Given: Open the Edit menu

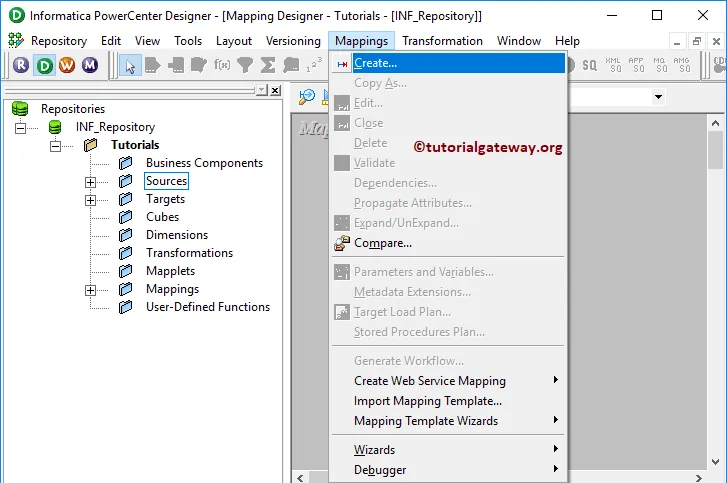Looking at the screenshot, I should coord(111,41).
